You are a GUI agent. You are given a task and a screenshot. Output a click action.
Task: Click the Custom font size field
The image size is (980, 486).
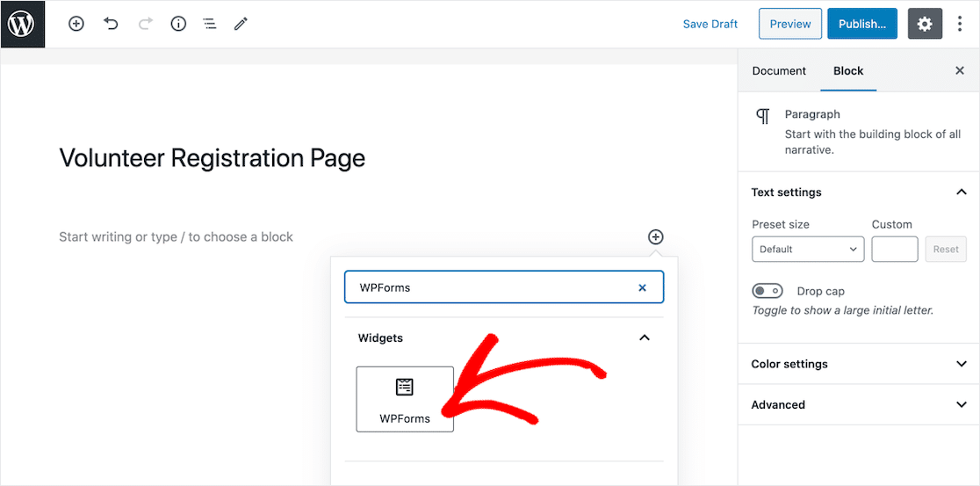(x=895, y=249)
